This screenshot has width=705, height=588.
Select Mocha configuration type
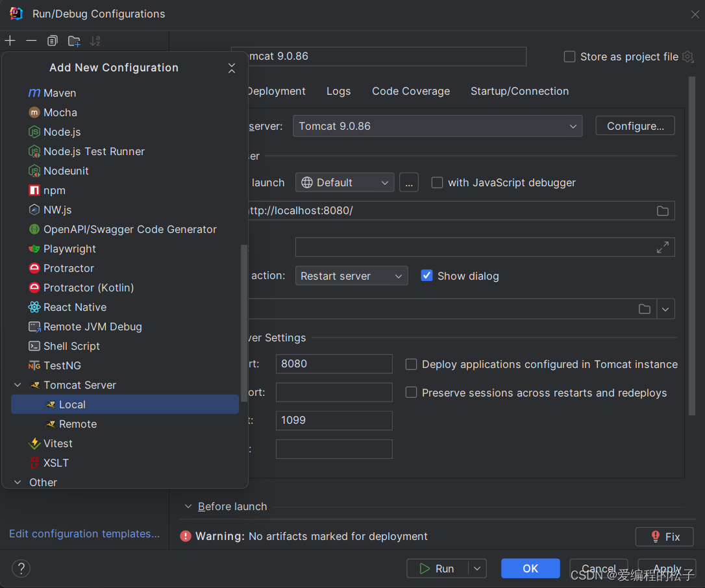click(125, 112)
